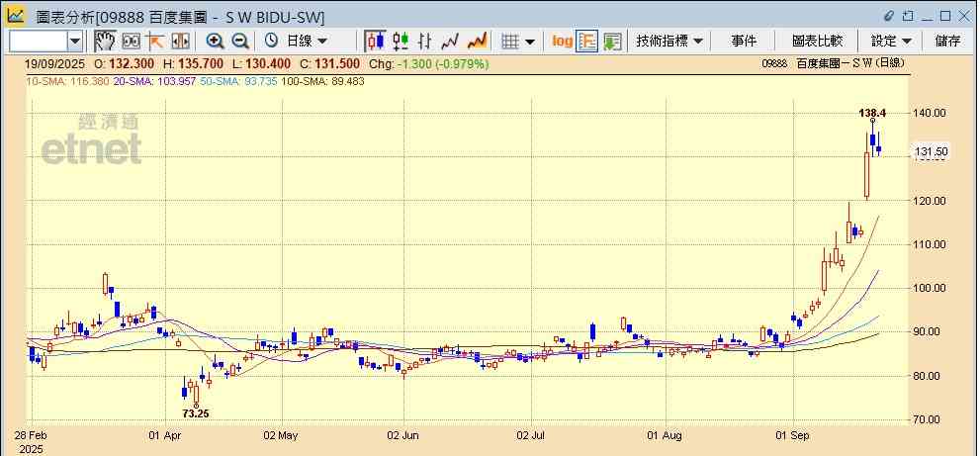Open the stock code combo box arrow
Viewport: 980px width, 456px height.
(x=75, y=42)
